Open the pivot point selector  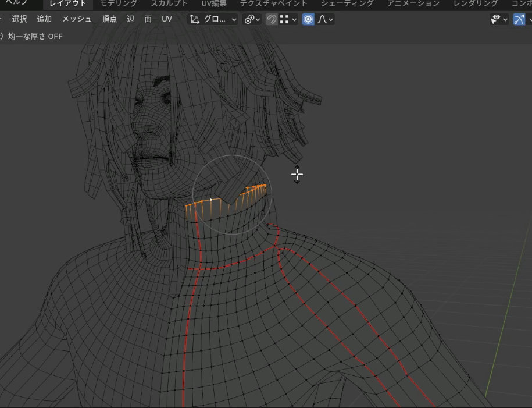pos(252,19)
